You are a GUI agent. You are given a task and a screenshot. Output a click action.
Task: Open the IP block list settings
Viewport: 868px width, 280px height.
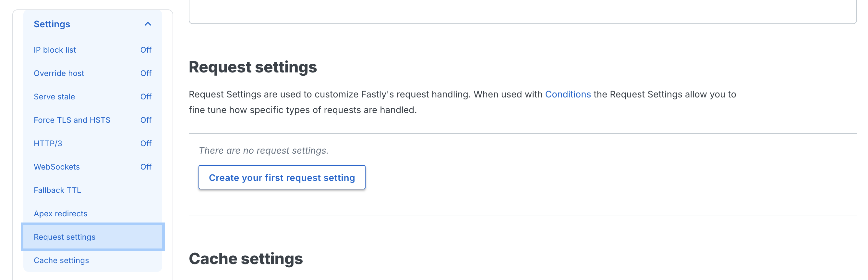55,50
